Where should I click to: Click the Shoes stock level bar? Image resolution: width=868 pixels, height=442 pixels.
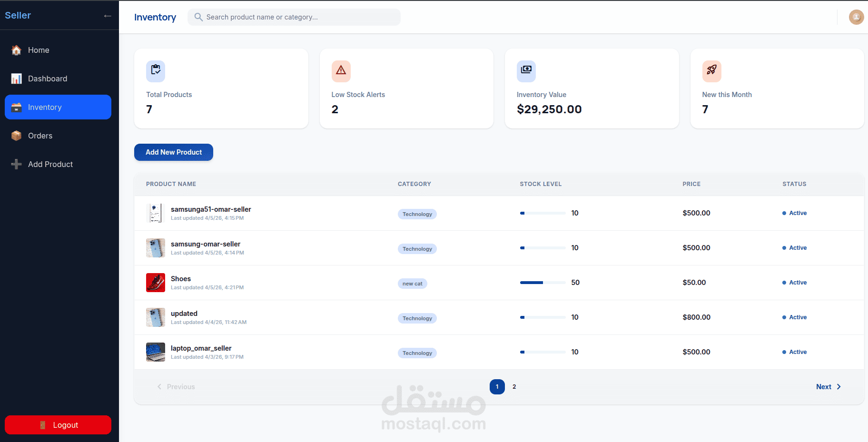(542, 283)
